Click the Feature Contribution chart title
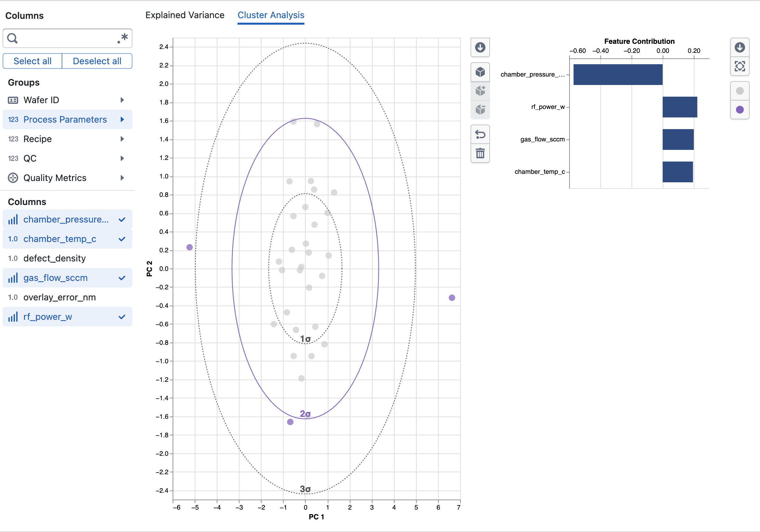Viewport: 760px width, 532px height. tap(639, 41)
